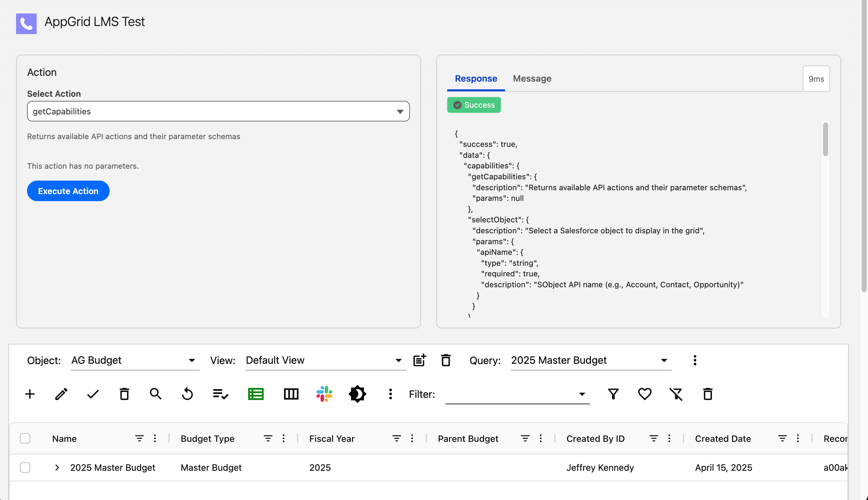
Task: Check the select-all header checkbox
Action: click(x=25, y=439)
